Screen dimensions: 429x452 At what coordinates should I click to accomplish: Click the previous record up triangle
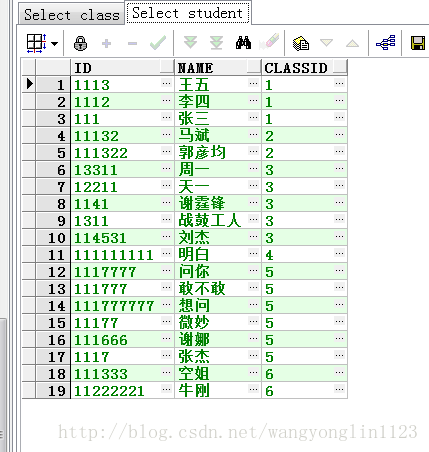tap(352, 43)
